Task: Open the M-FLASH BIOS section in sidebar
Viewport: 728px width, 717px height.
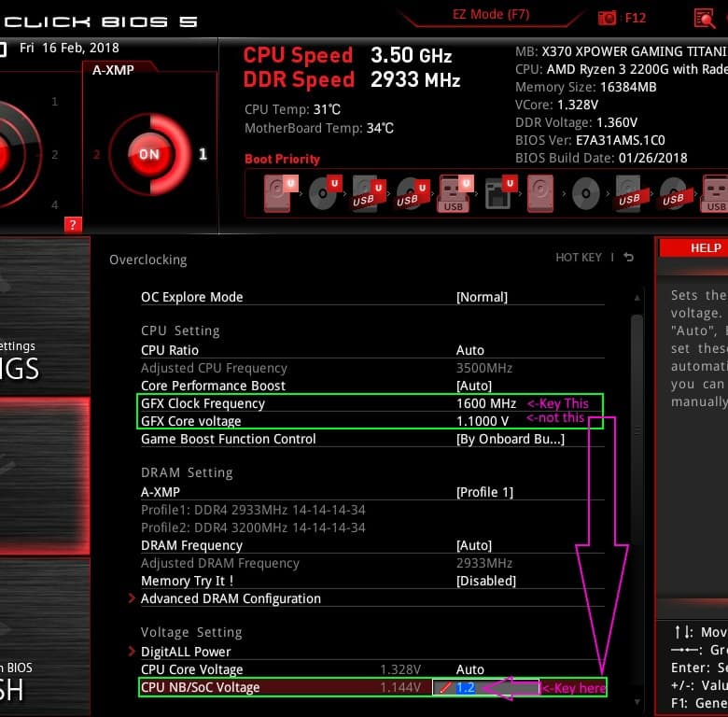Action: 45,637
